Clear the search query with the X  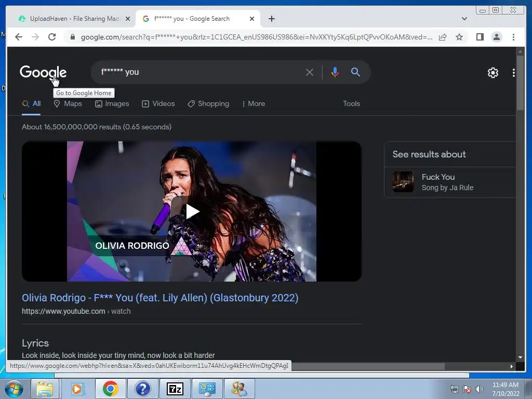click(x=310, y=72)
